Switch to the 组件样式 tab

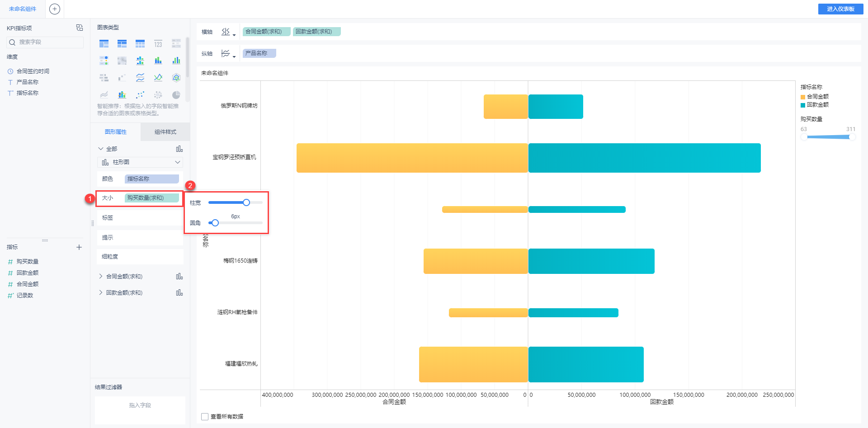click(165, 132)
